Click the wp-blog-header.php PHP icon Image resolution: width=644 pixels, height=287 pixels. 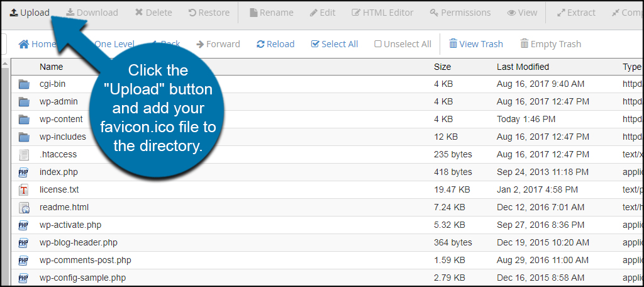(23, 243)
